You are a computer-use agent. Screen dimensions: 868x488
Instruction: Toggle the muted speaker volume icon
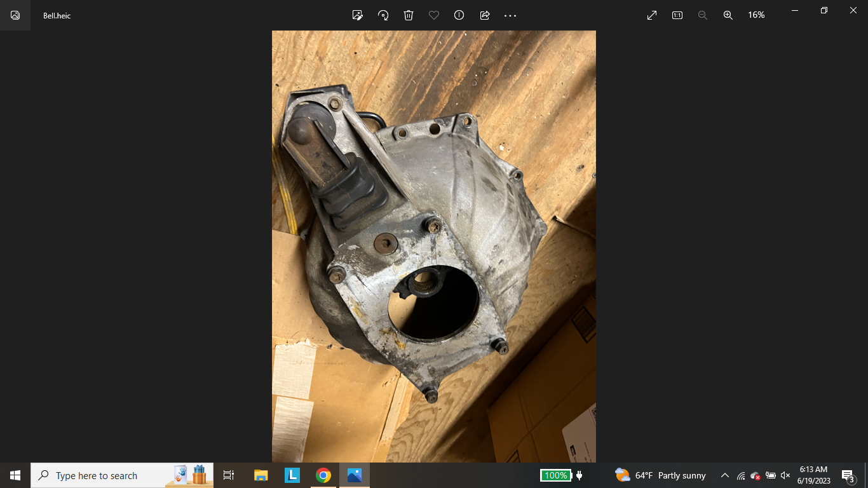pos(785,475)
